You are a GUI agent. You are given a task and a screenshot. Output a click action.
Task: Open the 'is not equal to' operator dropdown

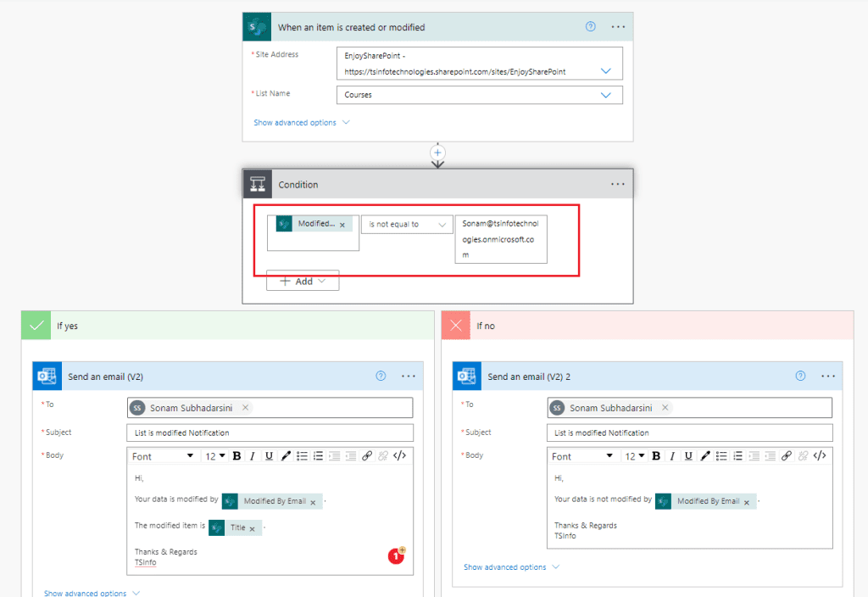click(x=407, y=224)
